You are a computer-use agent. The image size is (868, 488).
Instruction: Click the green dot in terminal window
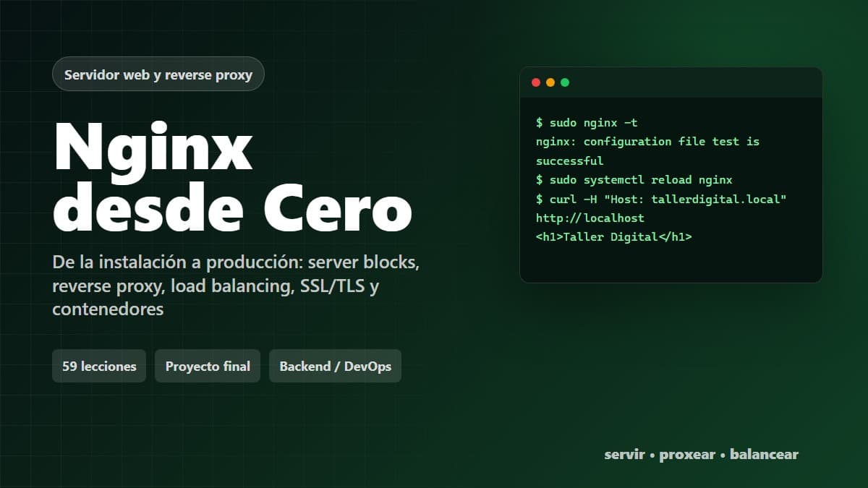coord(565,82)
